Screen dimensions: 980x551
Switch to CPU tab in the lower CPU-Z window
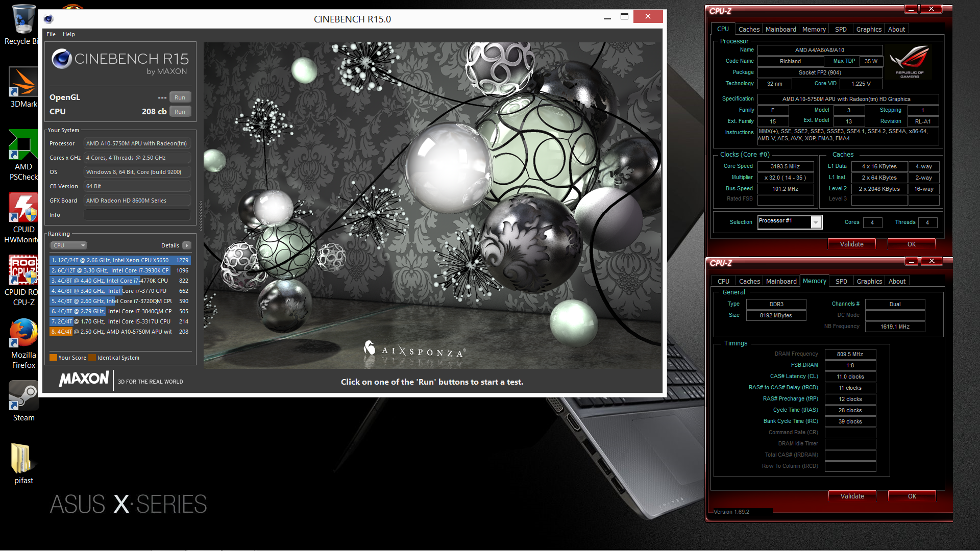pos(723,282)
